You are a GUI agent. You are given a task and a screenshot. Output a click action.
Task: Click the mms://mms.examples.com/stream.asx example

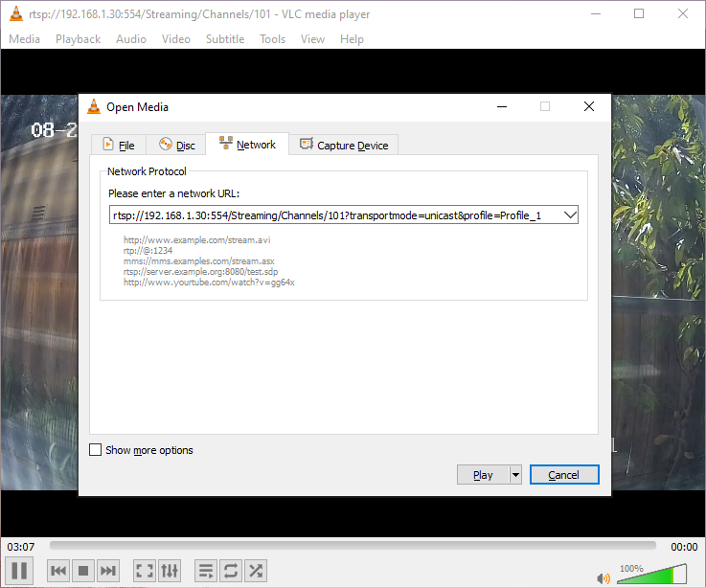click(x=199, y=261)
